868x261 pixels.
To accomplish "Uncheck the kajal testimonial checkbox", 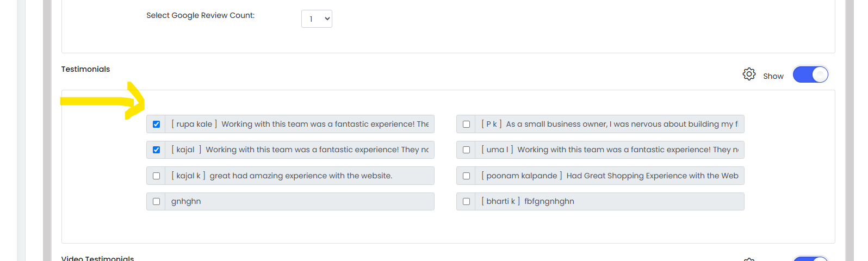I will [156, 150].
